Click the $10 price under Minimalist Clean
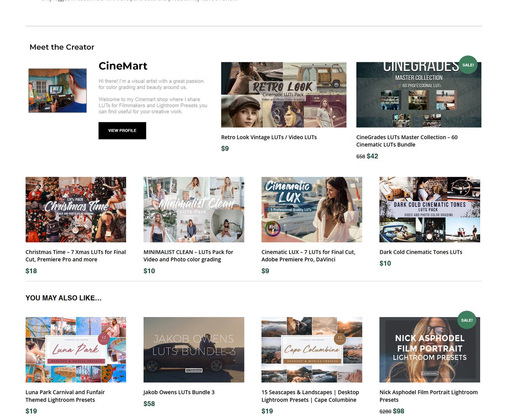 [149, 271]
